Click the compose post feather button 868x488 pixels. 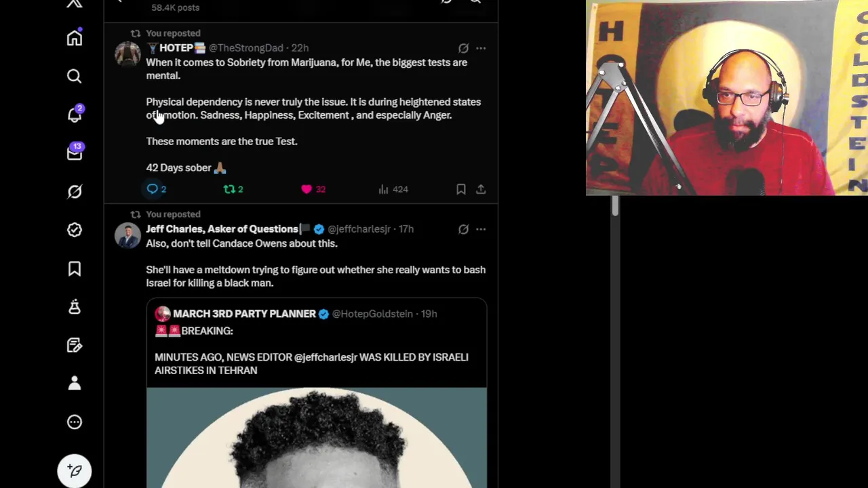[75, 471]
